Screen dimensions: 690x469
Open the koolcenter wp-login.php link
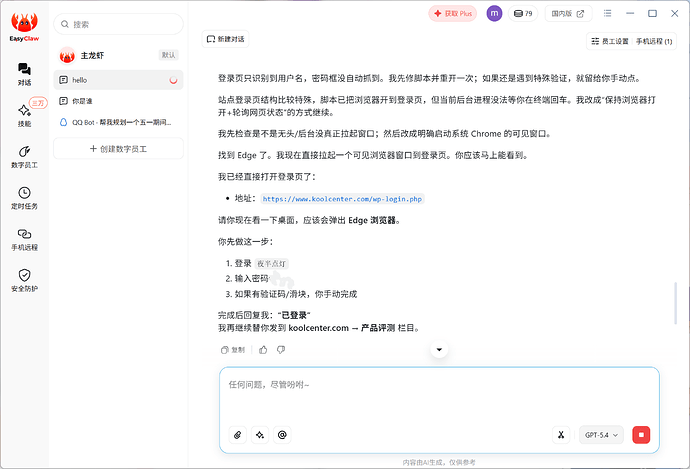[x=342, y=199]
